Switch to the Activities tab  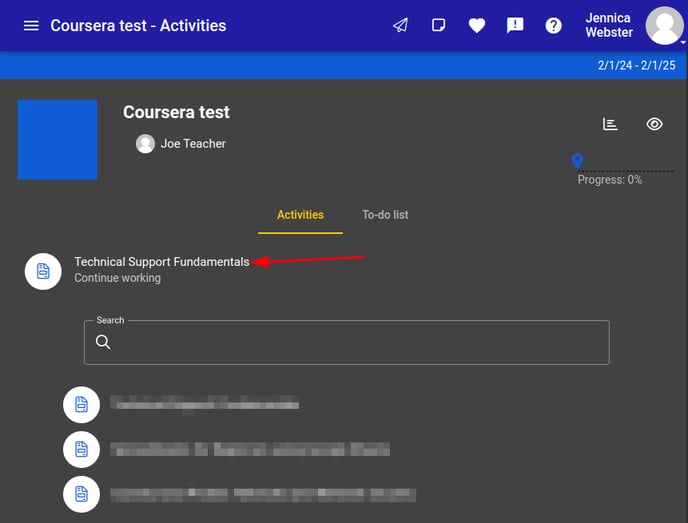coord(300,215)
